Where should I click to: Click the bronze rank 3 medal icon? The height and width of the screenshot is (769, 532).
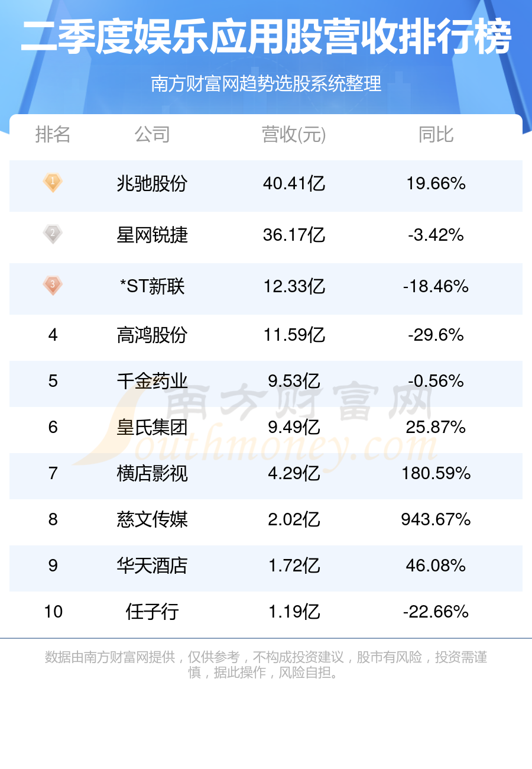click(x=53, y=286)
